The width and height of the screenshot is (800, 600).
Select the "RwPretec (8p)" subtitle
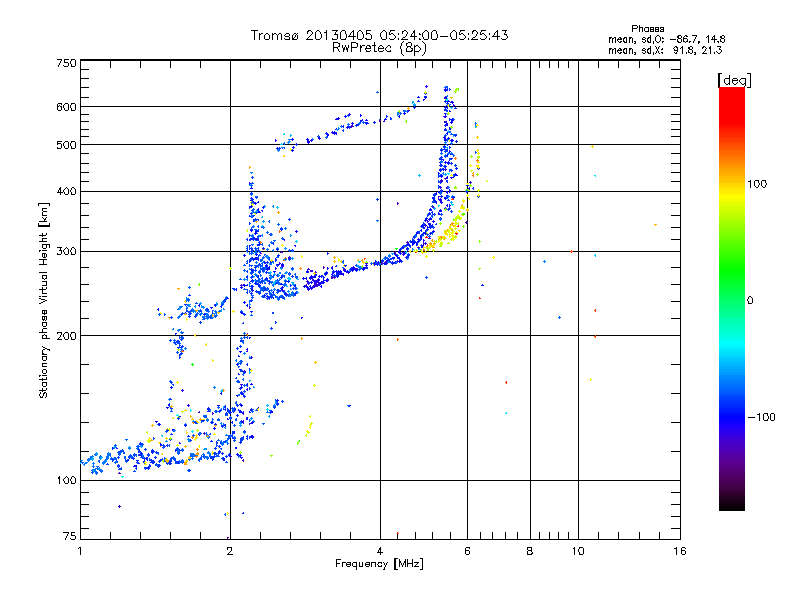pyautogui.click(x=379, y=47)
